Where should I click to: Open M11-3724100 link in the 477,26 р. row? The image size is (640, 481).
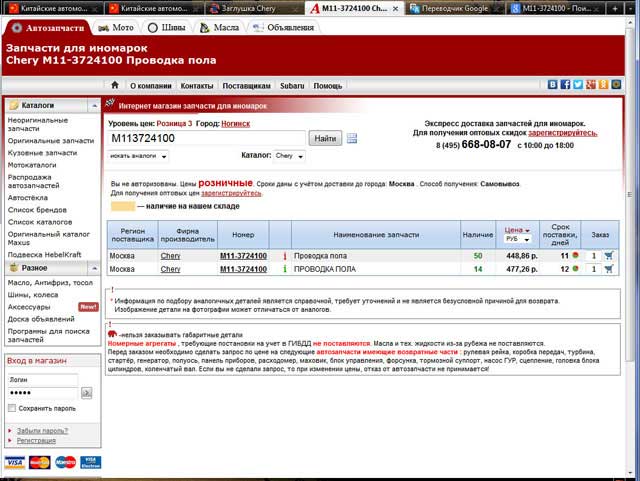point(243,269)
